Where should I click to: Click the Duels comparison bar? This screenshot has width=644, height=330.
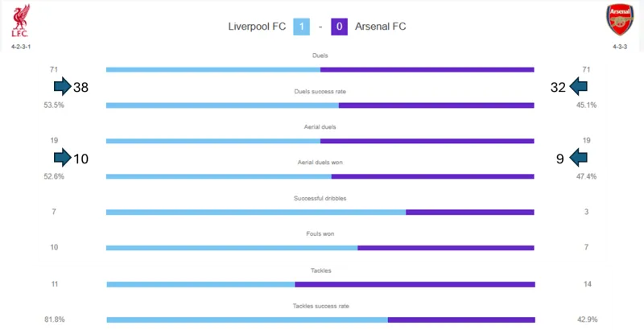pos(320,70)
